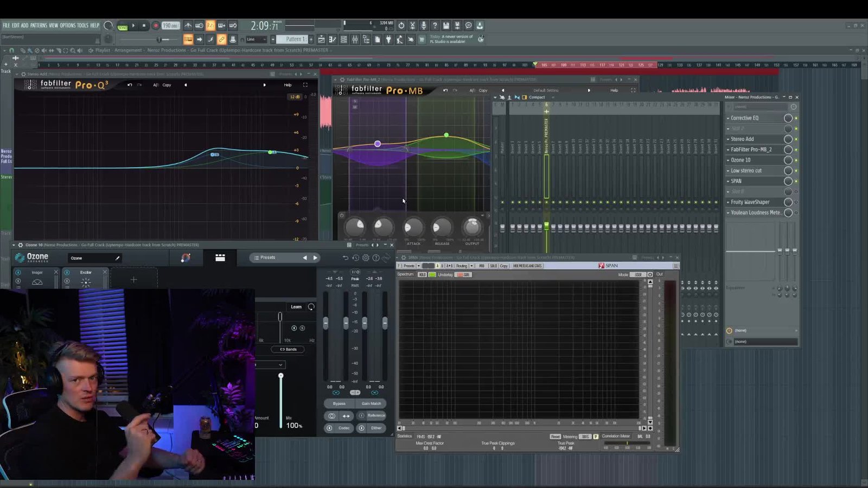
Task: Open the PATTERNS menu
Action: coord(39,25)
